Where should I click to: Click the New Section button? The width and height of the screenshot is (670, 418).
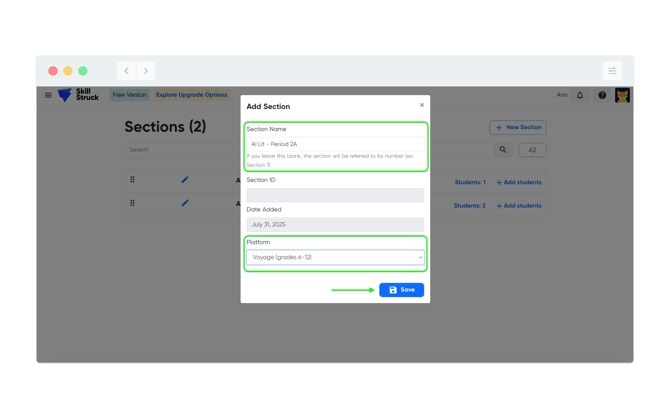[518, 127]
